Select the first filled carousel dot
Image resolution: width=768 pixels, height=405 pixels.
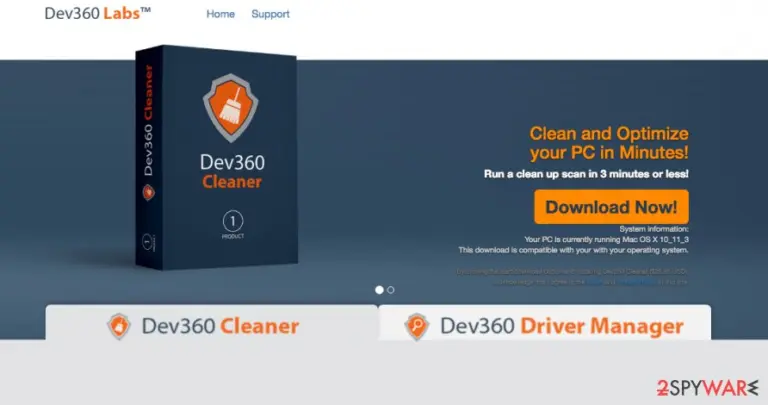point(379,290)
